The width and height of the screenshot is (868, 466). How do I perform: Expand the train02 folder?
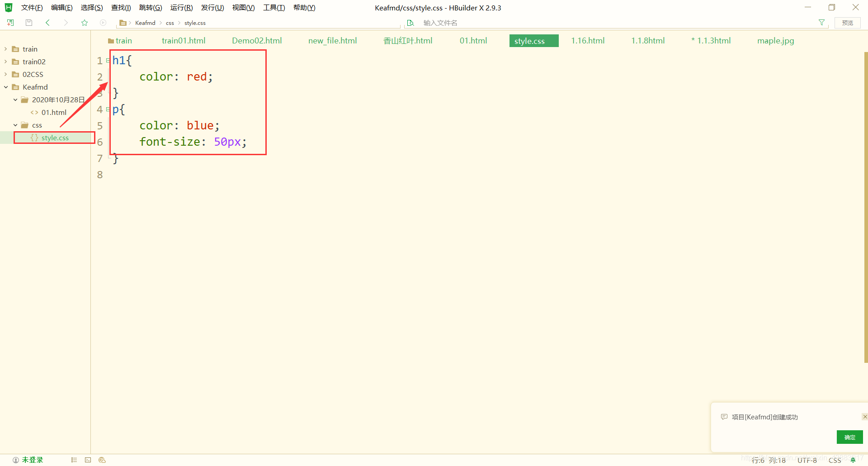coord(5,62)
